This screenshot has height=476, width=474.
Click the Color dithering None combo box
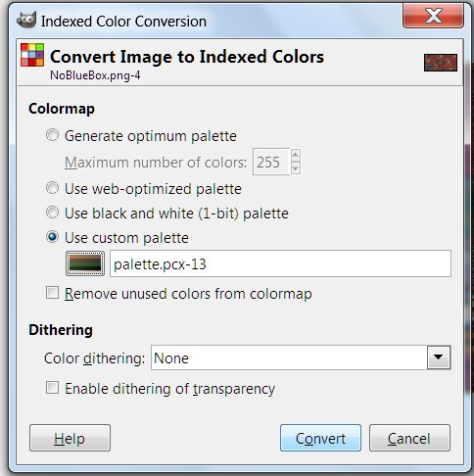pyautogui.click(x=301, y=357)
